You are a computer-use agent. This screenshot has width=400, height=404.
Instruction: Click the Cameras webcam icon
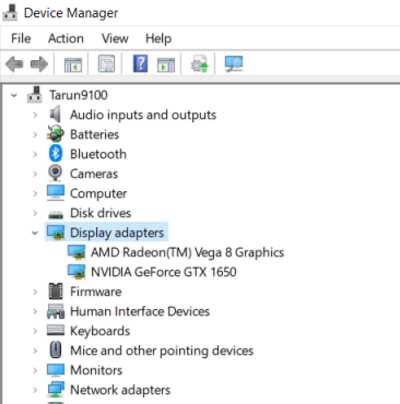click(55, 173)
